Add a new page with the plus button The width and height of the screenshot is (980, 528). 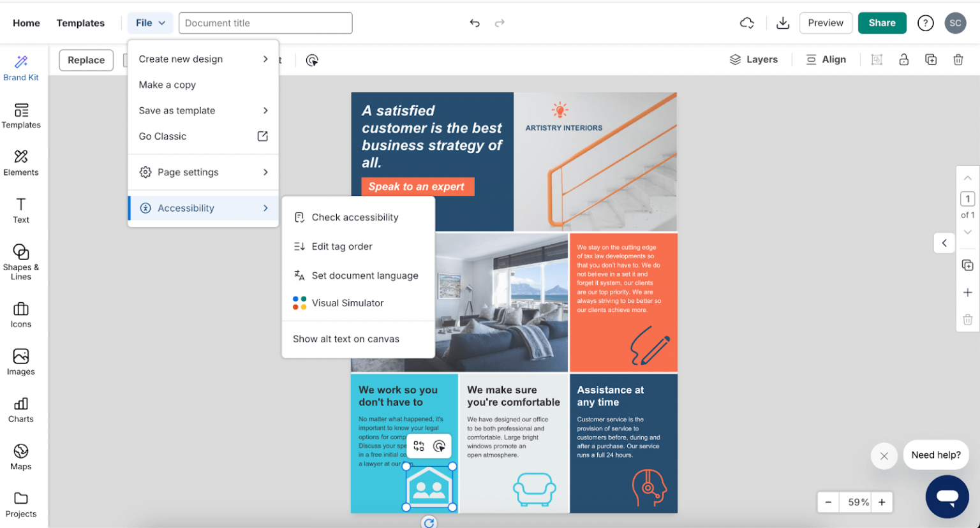point(968,292)
